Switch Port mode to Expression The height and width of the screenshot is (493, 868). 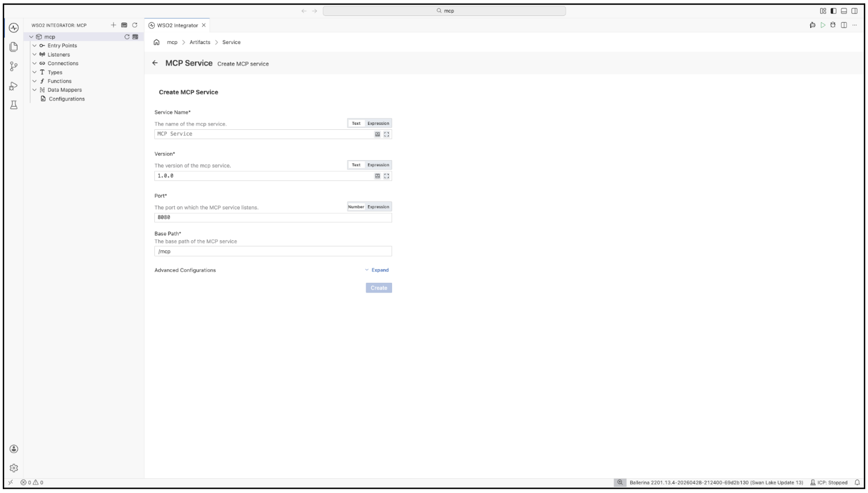click(378, 207)
